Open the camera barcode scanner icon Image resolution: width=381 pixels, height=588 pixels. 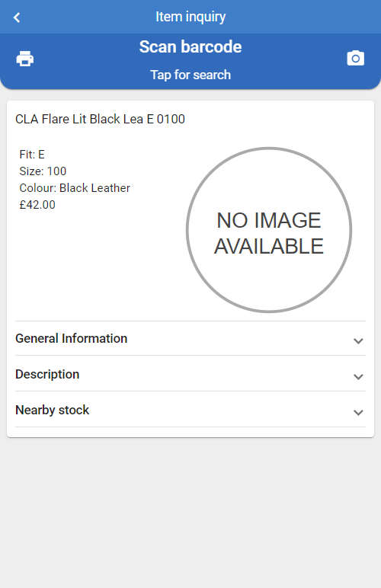click(x=356, y=58)
